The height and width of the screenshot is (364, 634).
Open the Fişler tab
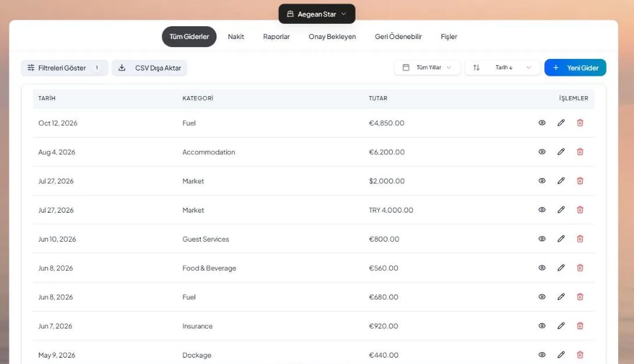point(449,37)
